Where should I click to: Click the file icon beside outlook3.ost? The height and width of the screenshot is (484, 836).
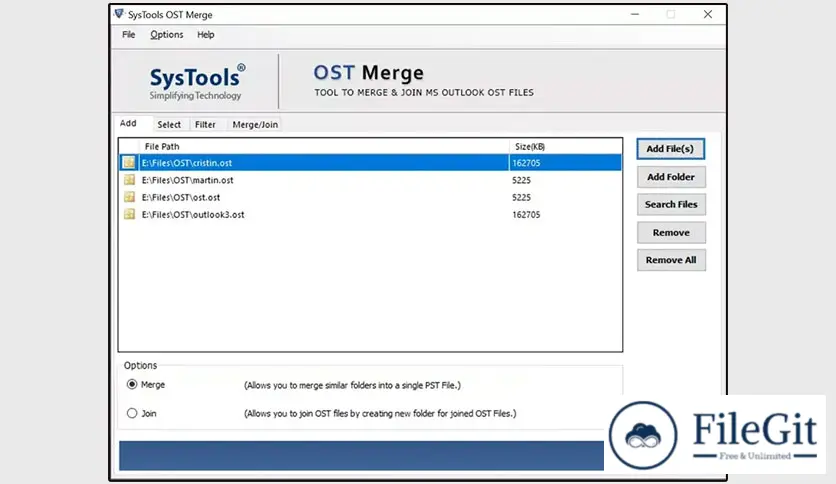click(x=129, y=214)
